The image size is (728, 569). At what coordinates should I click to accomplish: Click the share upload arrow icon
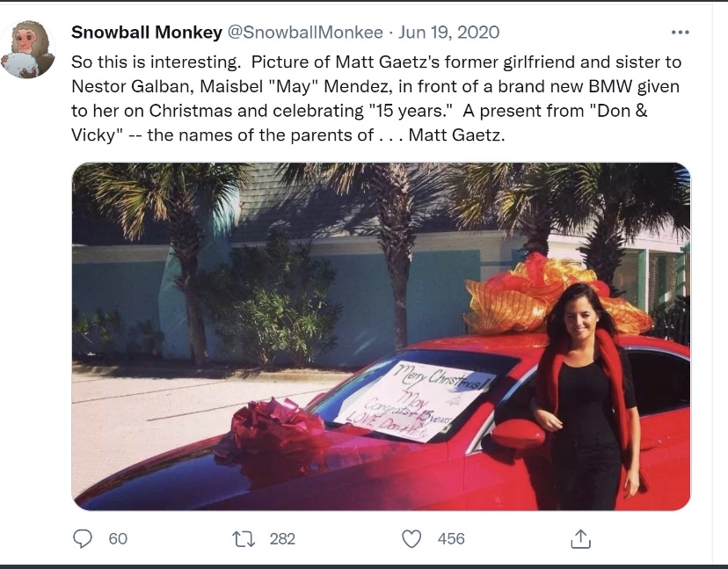(580, 538)
